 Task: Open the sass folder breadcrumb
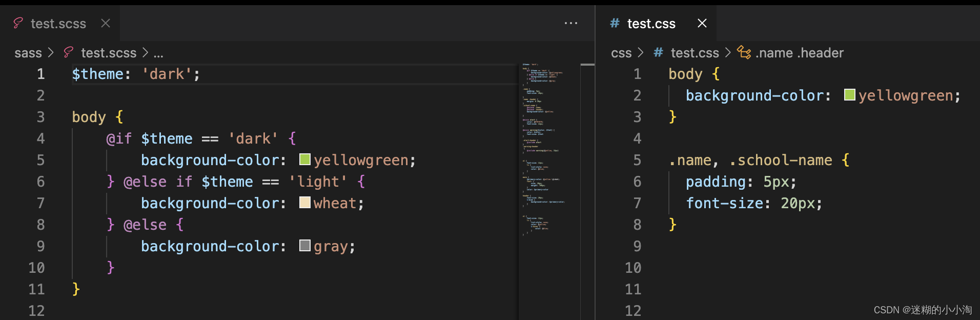[x=28, y=53]
